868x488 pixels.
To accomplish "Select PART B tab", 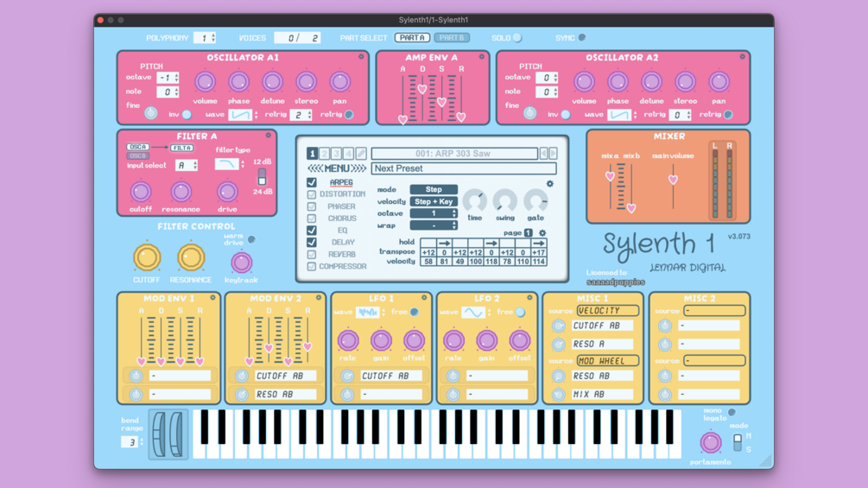I will point(452,38).
